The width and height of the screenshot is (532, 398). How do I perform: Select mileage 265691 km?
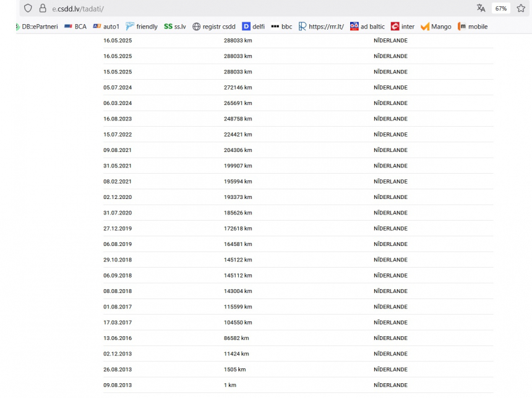click(238, 103)
